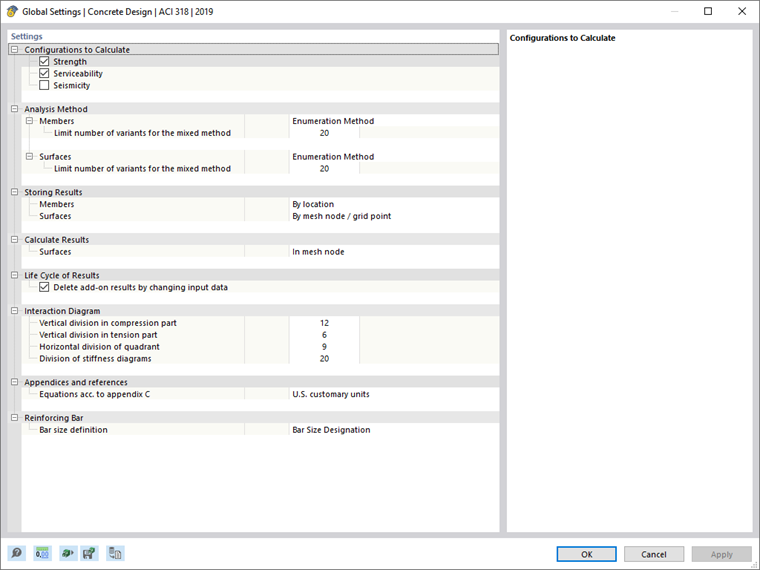The width and height of the screenshot is (760, 570).
Task: Enable the Seismicity checkbox
Action: (x=44, y=85)
